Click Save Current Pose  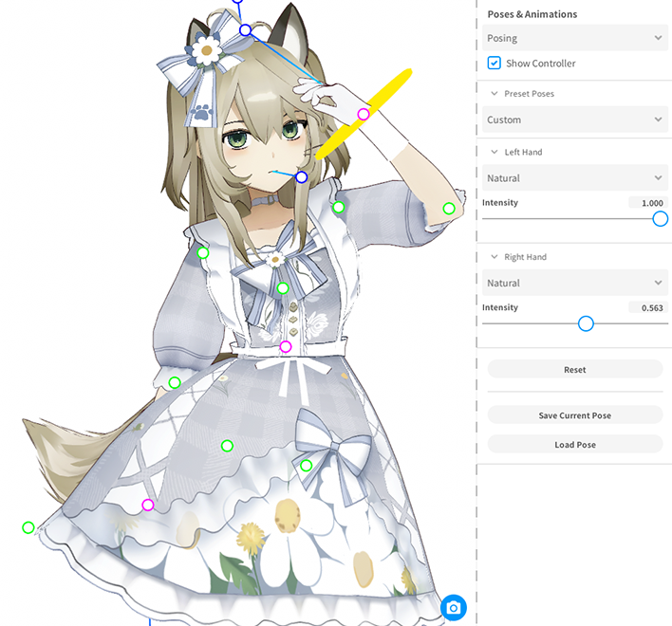[574, 415]
